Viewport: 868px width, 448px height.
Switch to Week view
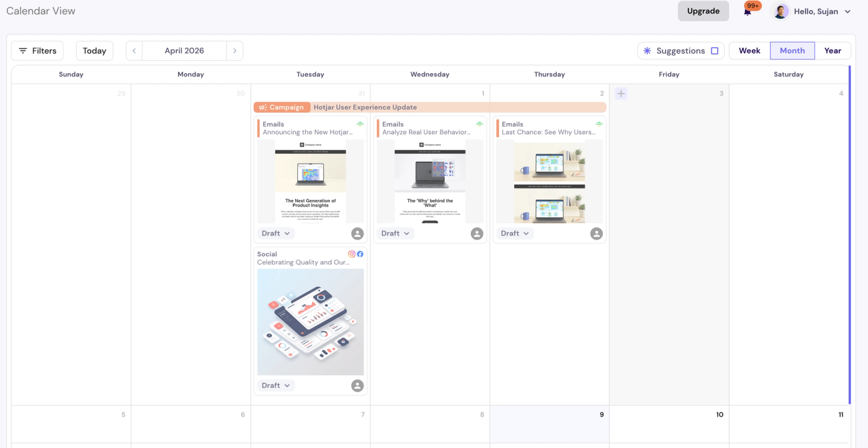tap(749, 51)
